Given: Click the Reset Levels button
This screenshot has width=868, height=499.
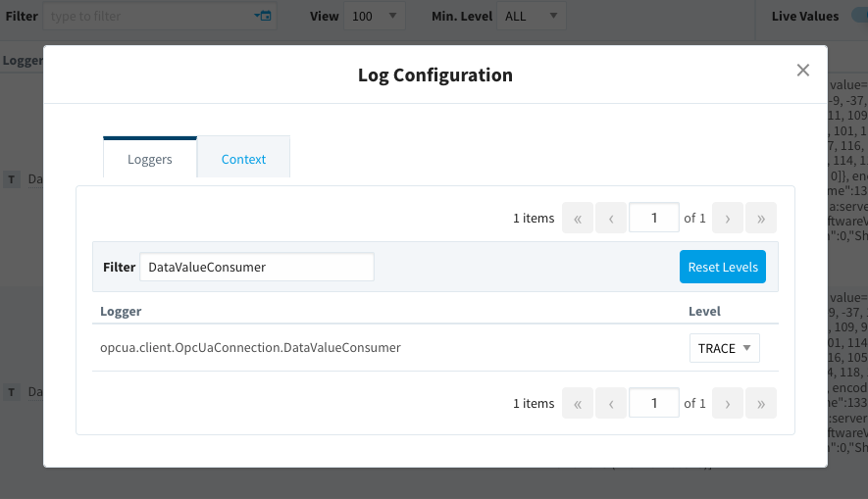Looking at the screenshot, I should (723, 267).
